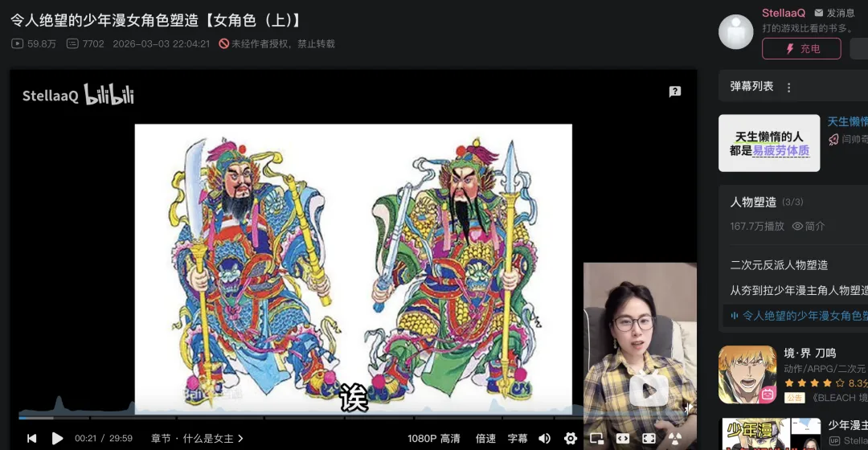The width and height of the screenshot is (868, 450).
Task: Select 从夯到拉少年漫主角人物塑造 episode
Action: click(x=799, y=290)
